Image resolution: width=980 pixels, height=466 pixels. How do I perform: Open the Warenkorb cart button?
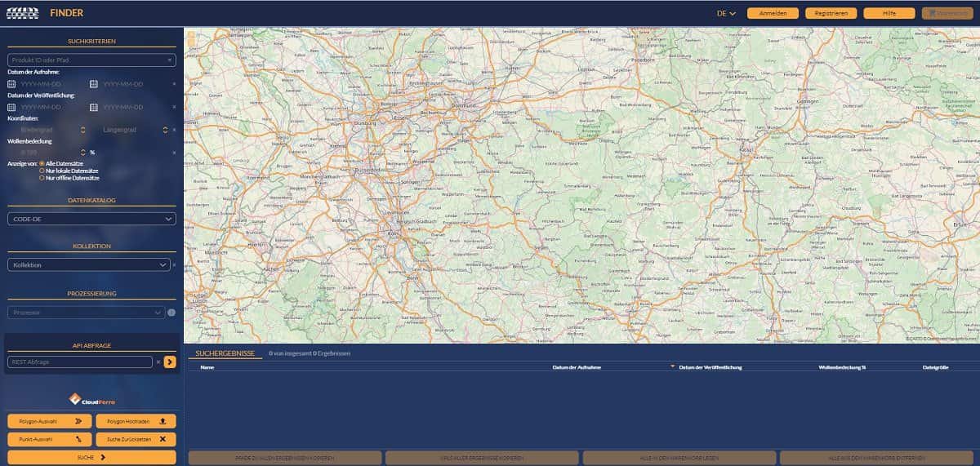point(947,13)
